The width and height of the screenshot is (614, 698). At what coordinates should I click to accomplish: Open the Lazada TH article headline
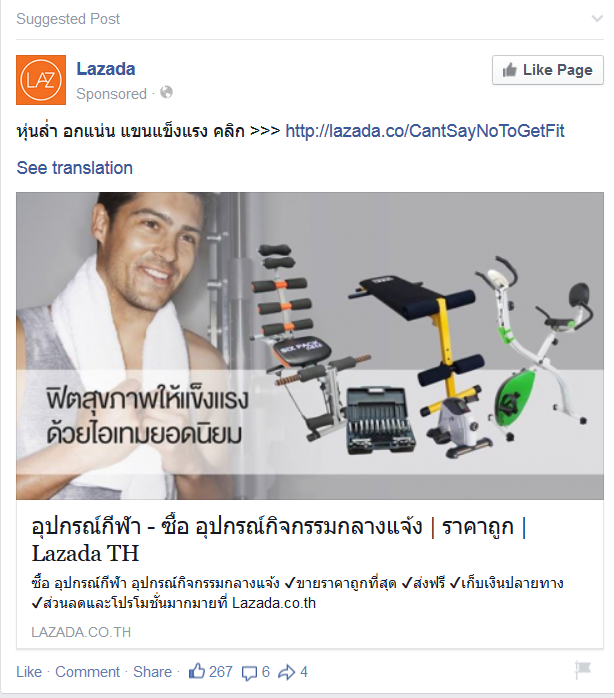(280, 540)
